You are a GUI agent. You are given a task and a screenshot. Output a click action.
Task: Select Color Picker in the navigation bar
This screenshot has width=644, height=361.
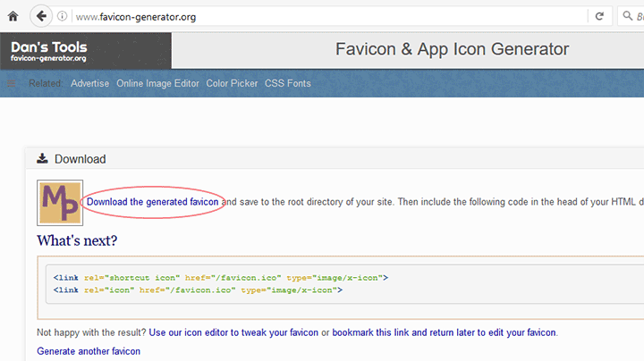point(232,83)
